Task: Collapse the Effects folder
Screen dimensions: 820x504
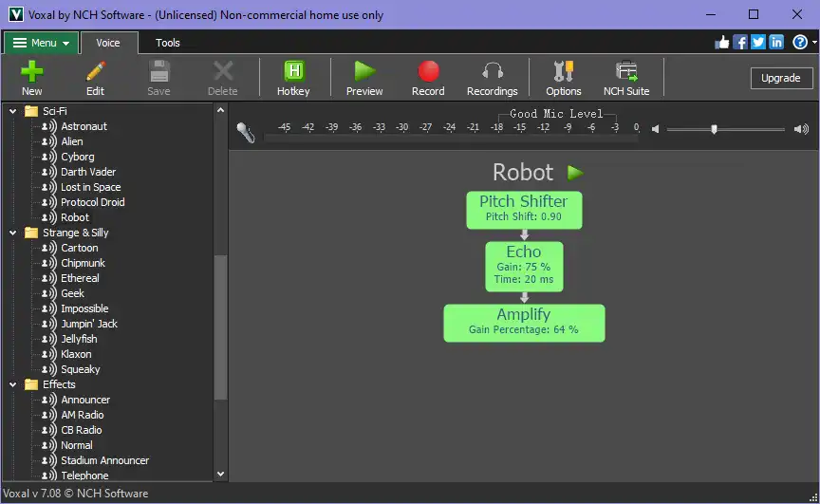Action: coord(13,384)
